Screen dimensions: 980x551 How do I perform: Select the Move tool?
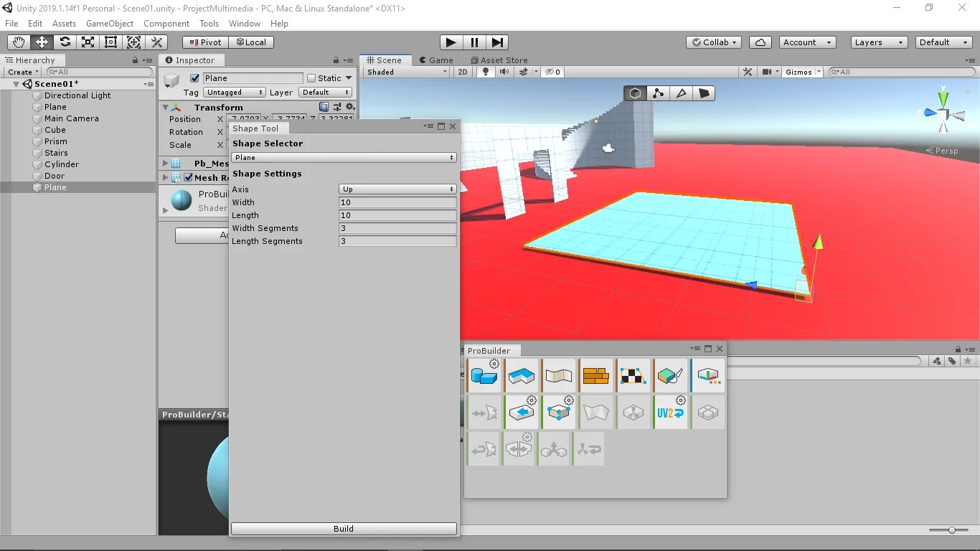(x=42, y=42)
